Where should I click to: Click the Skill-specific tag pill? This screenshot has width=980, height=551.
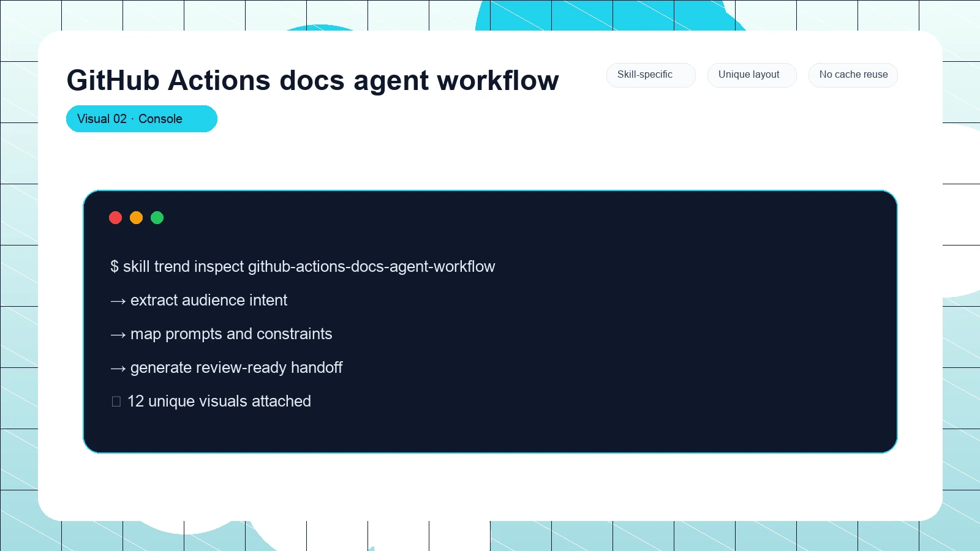(650, 75)
